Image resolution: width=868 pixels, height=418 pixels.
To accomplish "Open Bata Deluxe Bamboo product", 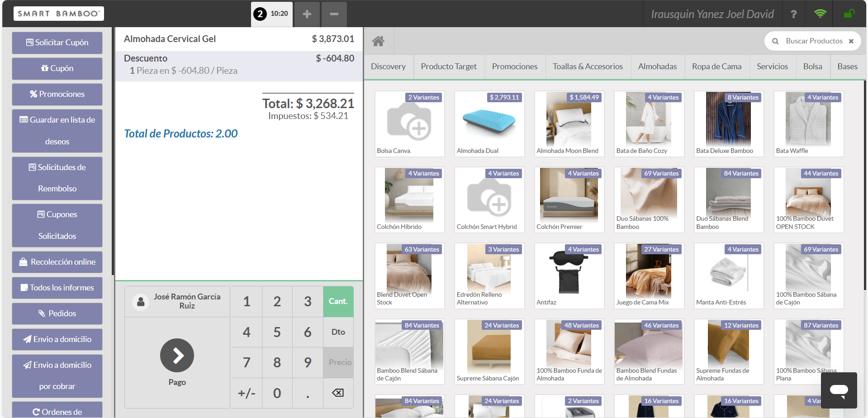I will [729, 124].
